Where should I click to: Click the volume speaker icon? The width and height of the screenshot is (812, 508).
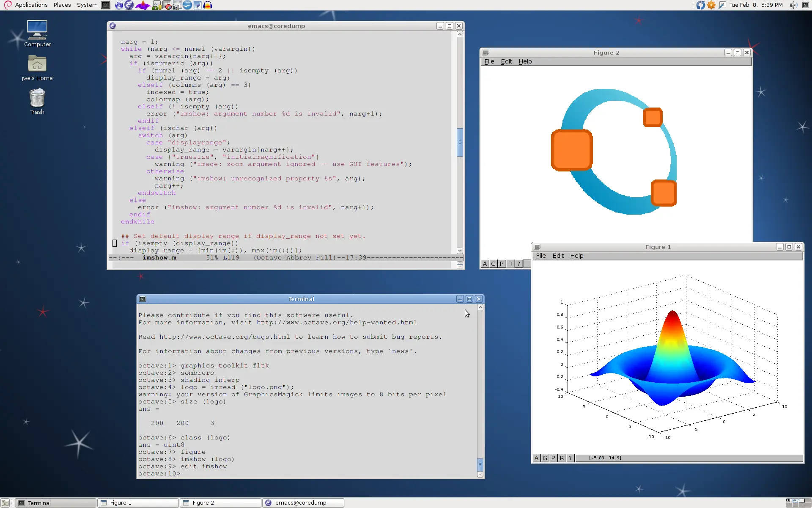pos(793,5)
